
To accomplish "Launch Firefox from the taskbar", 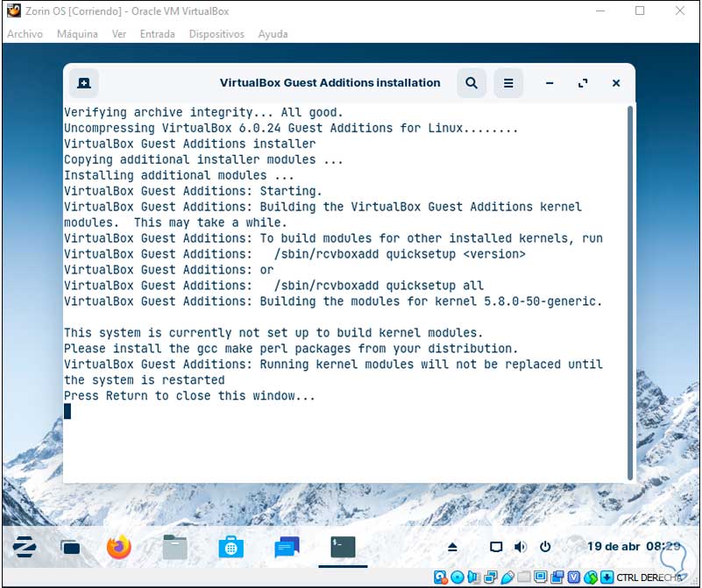I will point(119,547).
